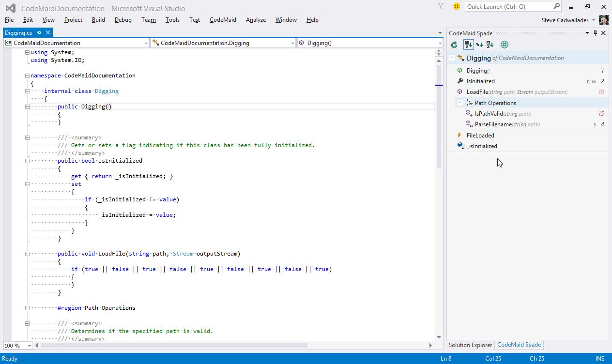Open the editor zoom level selector showing 100%
The height and width of the screenshot is (364, 612).
(x=17, y=345)
